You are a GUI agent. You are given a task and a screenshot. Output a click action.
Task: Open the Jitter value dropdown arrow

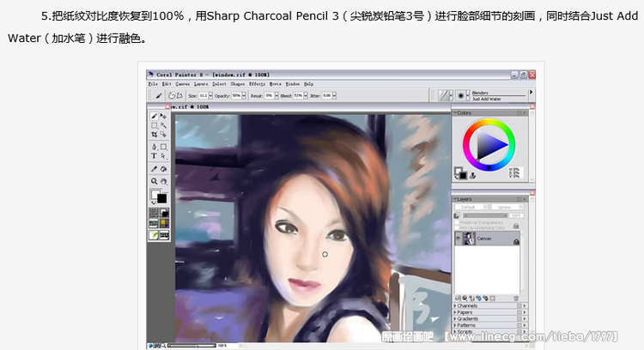334,95
